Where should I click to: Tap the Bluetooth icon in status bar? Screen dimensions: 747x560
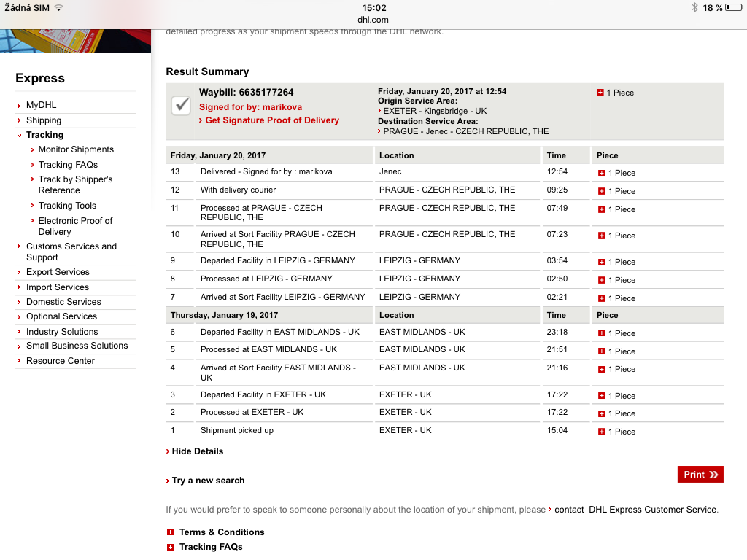[695, 8]
